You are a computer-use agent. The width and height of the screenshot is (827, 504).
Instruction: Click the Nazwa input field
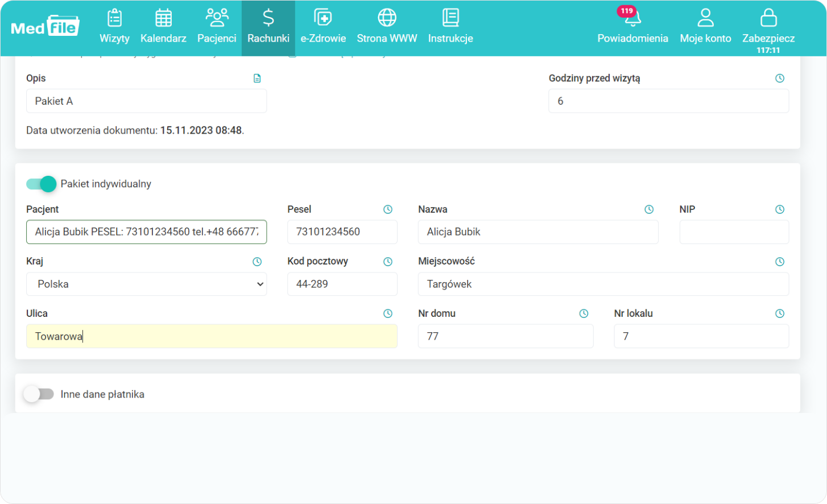point(538,232)
